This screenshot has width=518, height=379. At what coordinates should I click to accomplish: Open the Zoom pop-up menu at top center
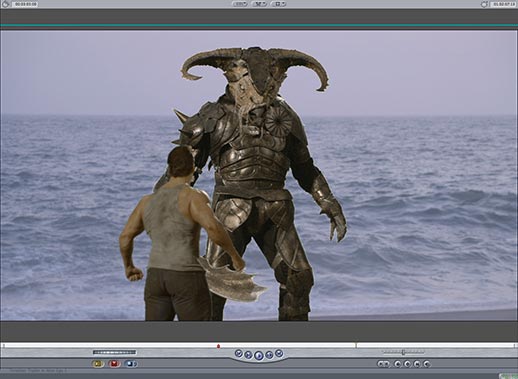(x=240, y=4)
